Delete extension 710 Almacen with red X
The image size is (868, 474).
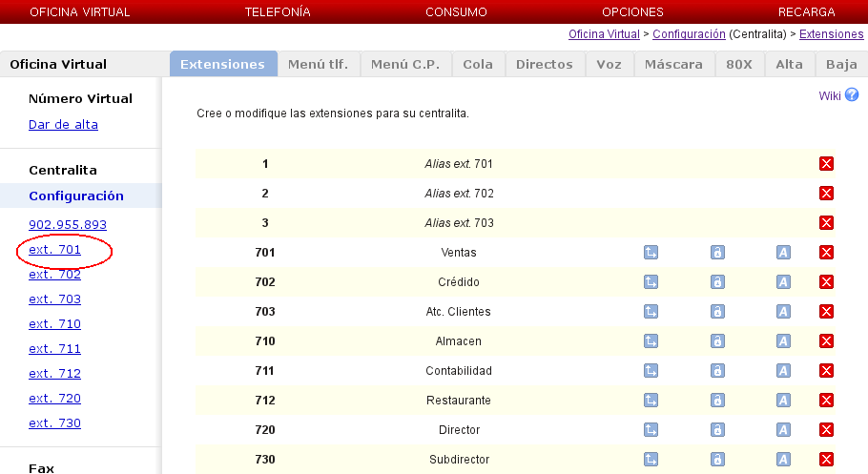click(827, 341)
